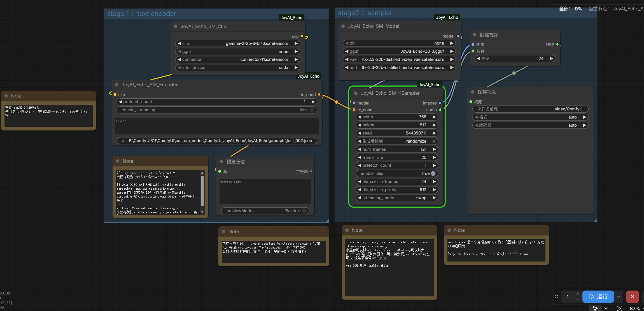Collapse the Note starting with 内存不够大时
Image resolution: width=644 pixels, height=311 pixels.
(223, 231)
